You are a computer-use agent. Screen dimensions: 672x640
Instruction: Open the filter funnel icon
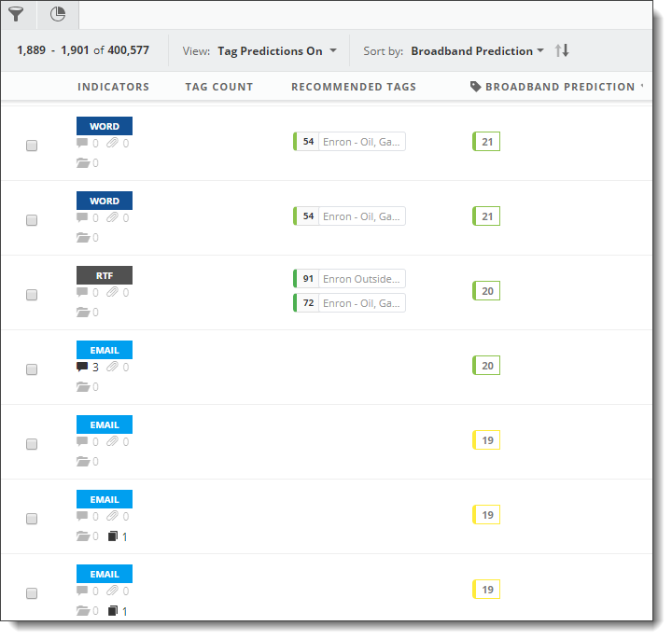pos(16,14)
